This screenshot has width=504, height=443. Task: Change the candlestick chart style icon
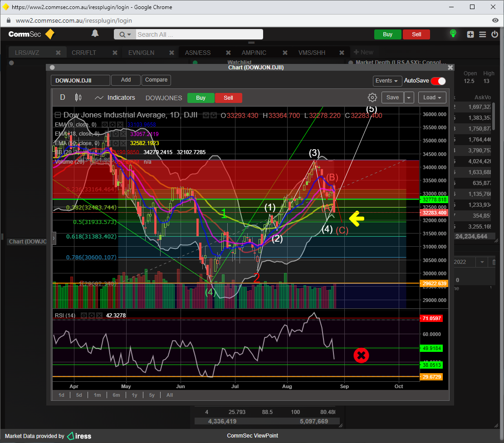point(78,97)
